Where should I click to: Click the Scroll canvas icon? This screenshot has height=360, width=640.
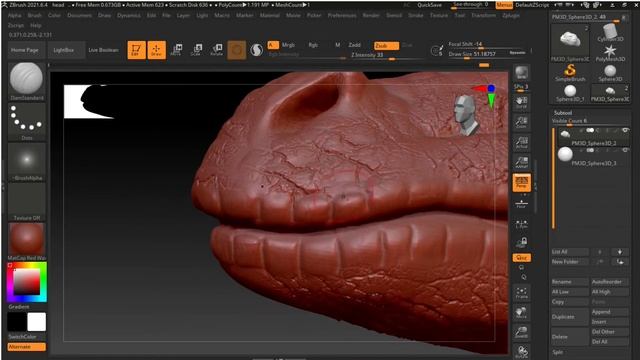[521, 102]
